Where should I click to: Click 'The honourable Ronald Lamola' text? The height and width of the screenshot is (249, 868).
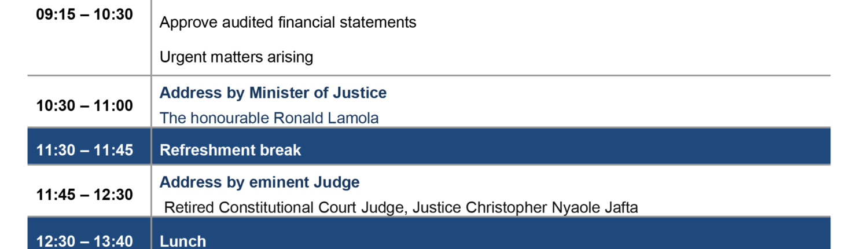click(x=269, y=118)
